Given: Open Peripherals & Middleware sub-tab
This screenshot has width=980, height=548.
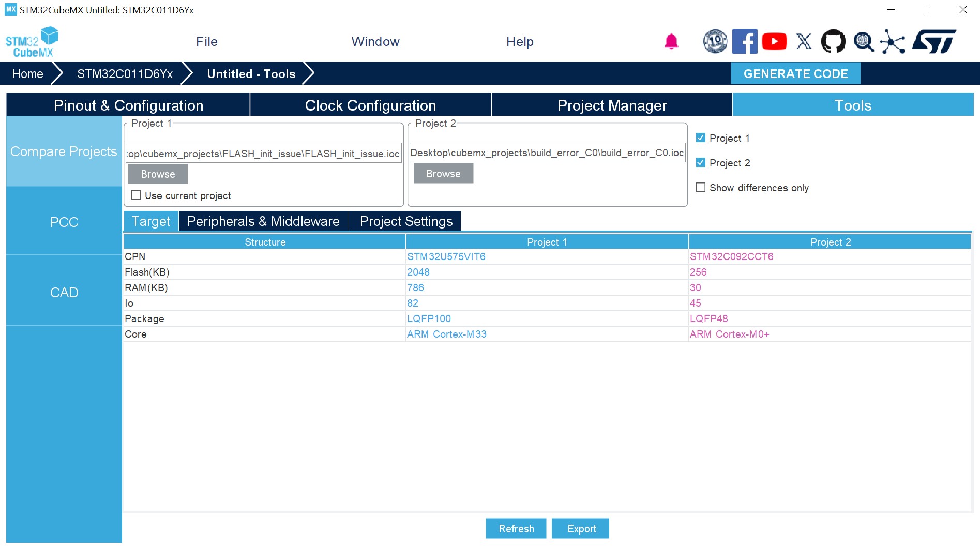Looking at the screenshot, I should pos(263,221).
